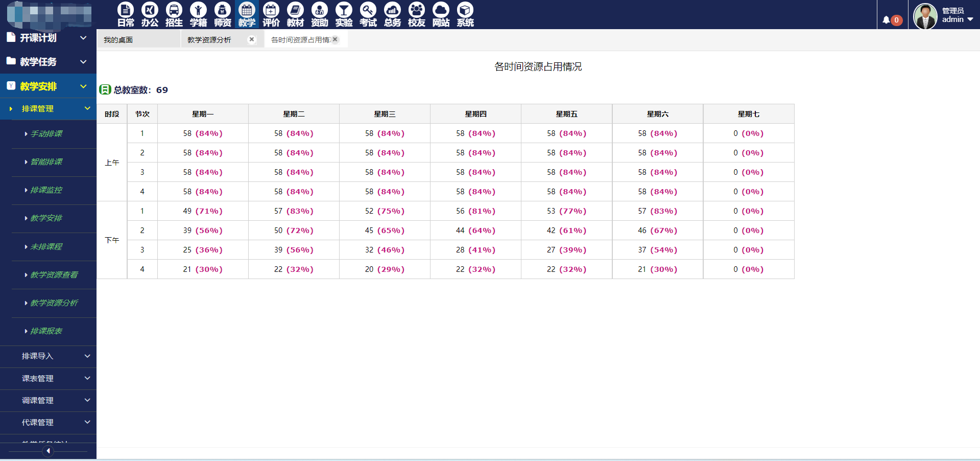Open the 办公 module icon
Screen dimensions: 980x461
click(x=150, y=14)
